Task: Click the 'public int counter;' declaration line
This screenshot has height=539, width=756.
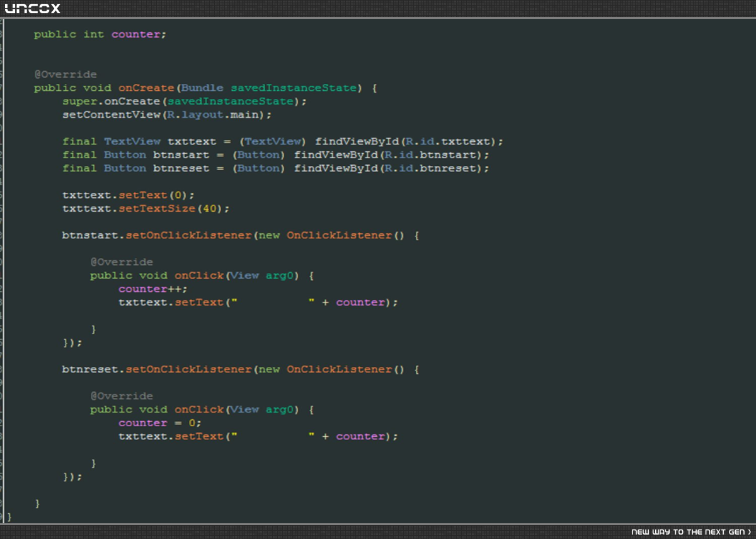Action: click(x=100, y=35)
